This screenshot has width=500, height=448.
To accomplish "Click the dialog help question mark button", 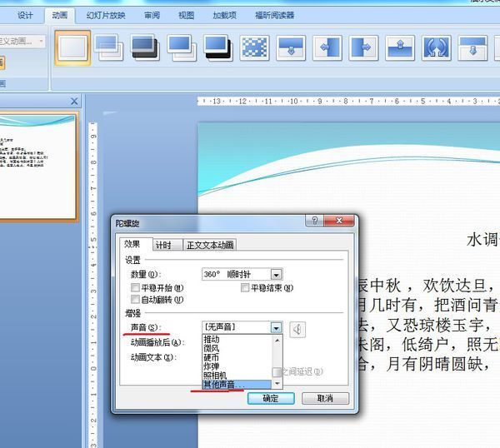I will (315, 222).
